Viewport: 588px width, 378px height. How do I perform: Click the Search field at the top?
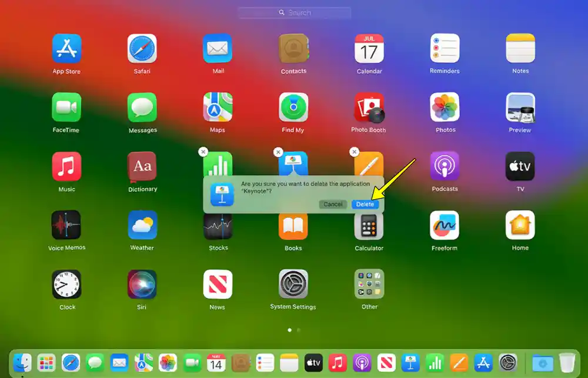[293, 12]
